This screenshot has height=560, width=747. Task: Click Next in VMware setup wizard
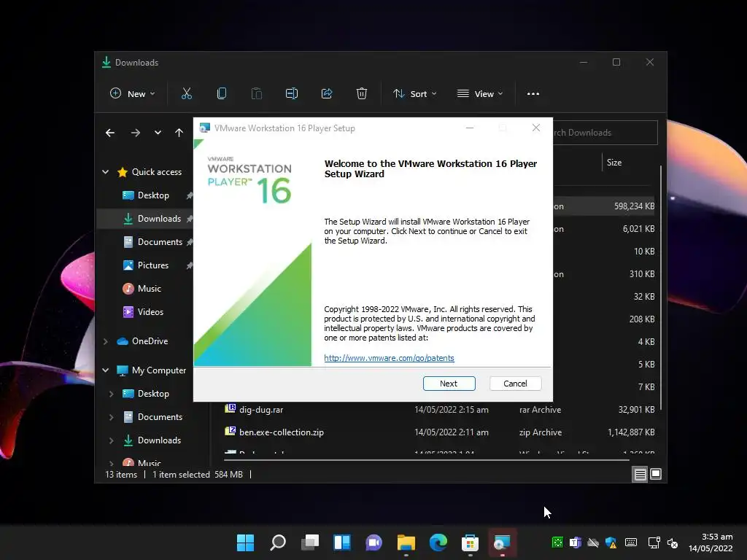click(449, 384)
